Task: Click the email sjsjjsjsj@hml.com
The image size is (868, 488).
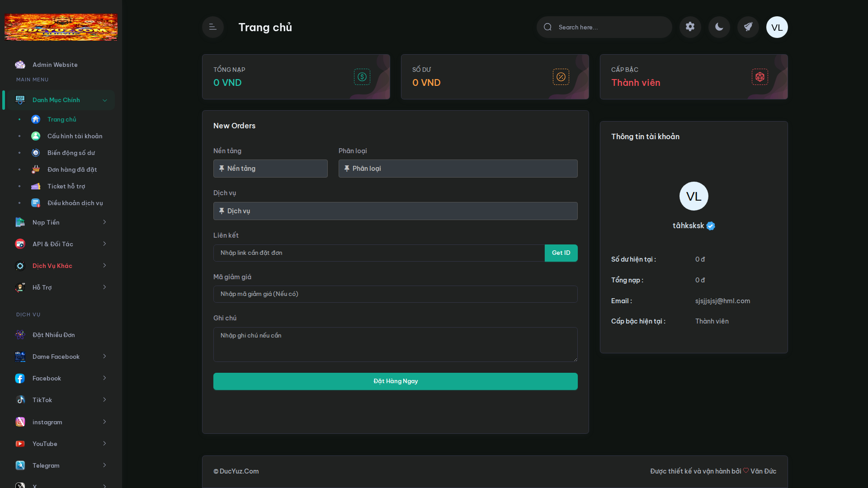Action: (x=722, y=301)
